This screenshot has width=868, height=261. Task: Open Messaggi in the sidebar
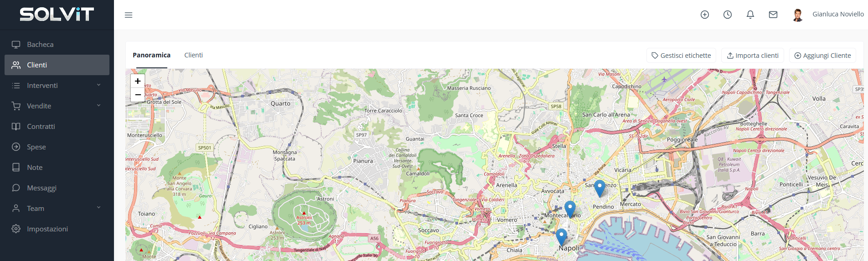pyautogui.click(x=41, y=188)
